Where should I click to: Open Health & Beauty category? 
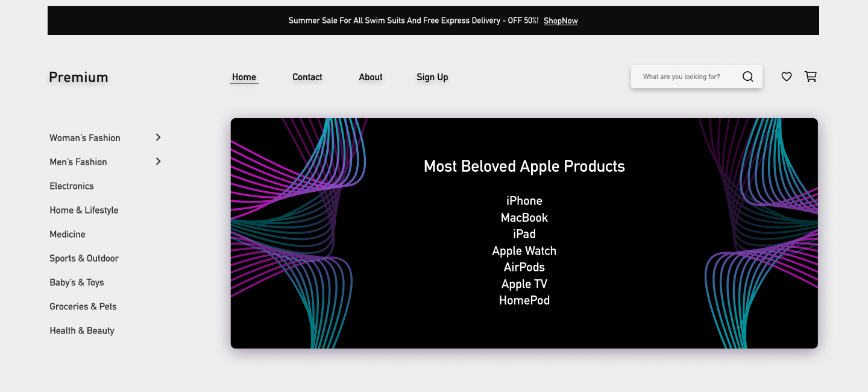82,331
